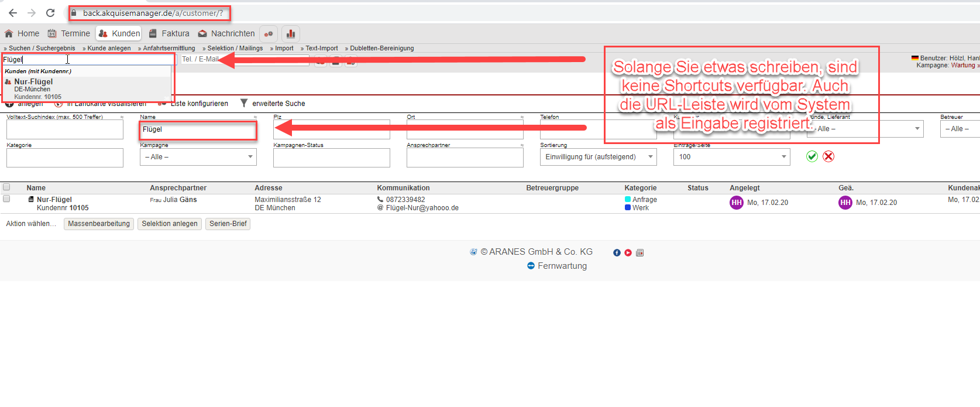980x407 pixels.
Task: Open the Sortierung dropdown
Action: click(x=599, y=157)
